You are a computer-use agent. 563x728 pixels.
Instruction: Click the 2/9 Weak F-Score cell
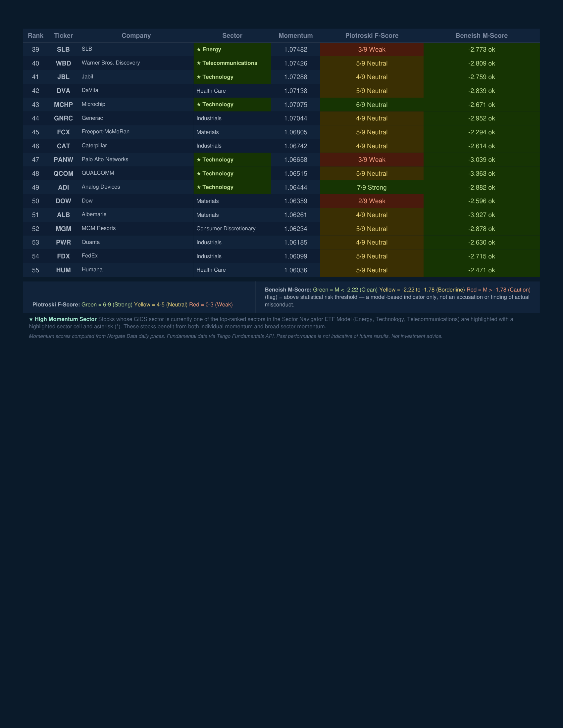pyautogui.click(x=372, y=201)
